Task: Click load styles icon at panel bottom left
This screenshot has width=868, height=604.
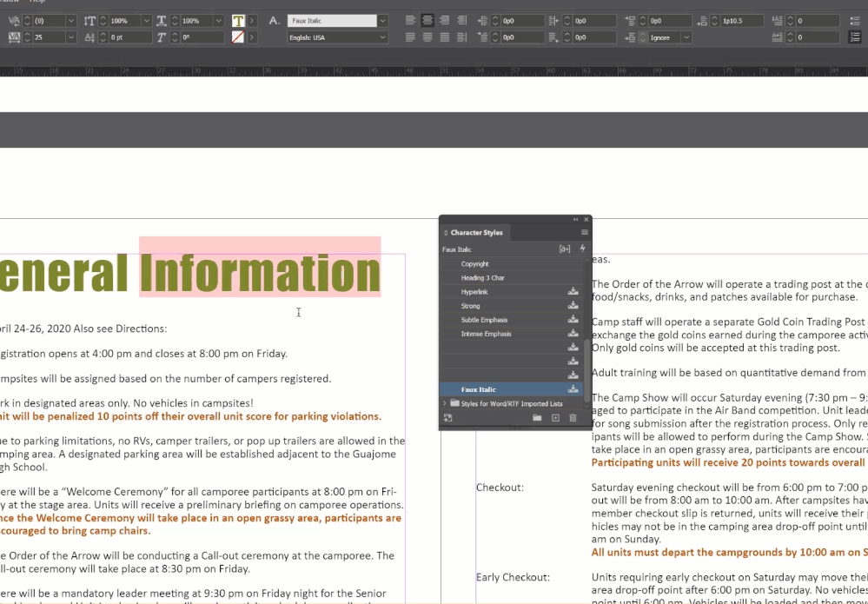Action: coord(447,418)
